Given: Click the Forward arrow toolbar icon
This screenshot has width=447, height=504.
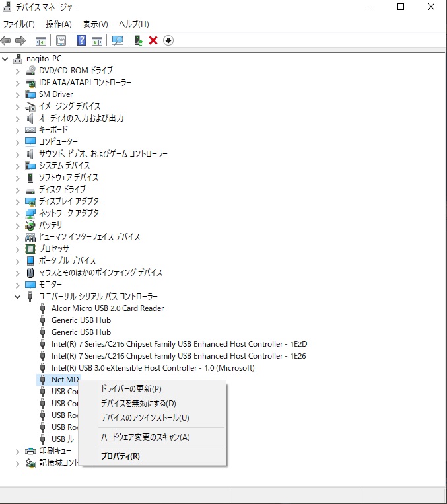Looking at the screenshot, I should tap(20, 40).
